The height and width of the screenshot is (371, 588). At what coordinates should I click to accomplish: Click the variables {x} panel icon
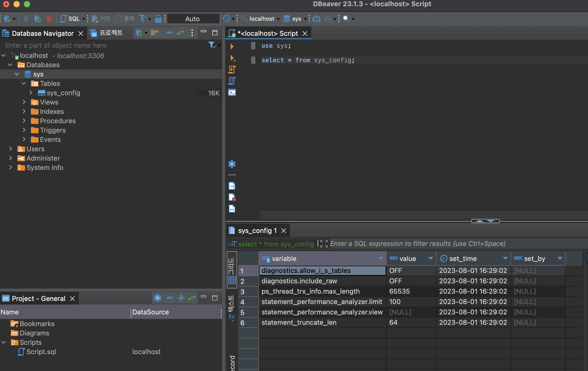click(x=232, y=209)
